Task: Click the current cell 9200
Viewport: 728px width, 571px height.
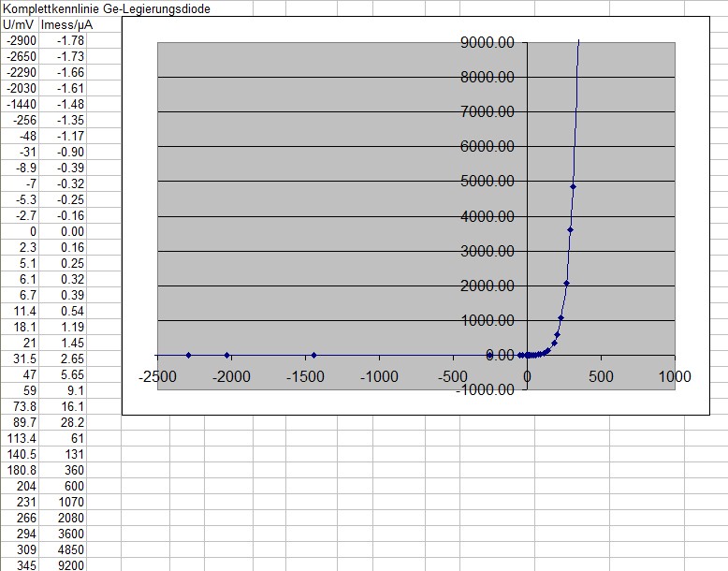Action: pos(63,565)
